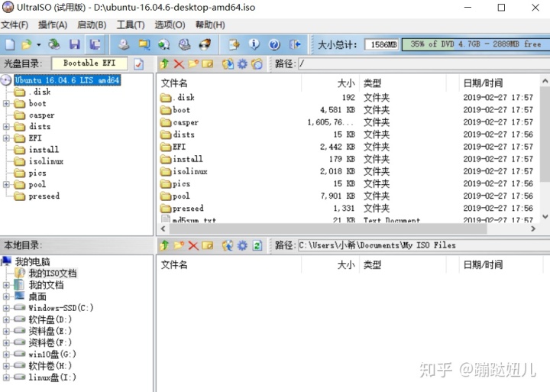Go up a folder in the image file toolbar
The height and width of the screenshot is (392, 550).
tap(164, 64)
